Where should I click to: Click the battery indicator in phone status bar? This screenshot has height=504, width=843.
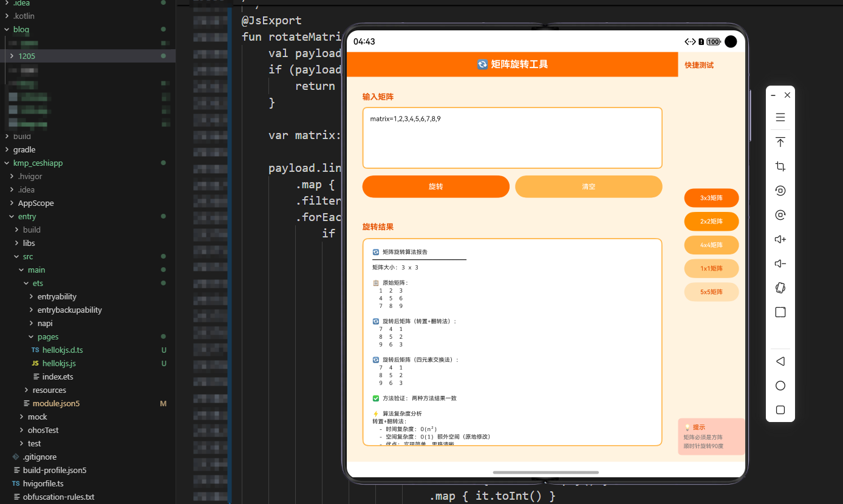point(714,42)
